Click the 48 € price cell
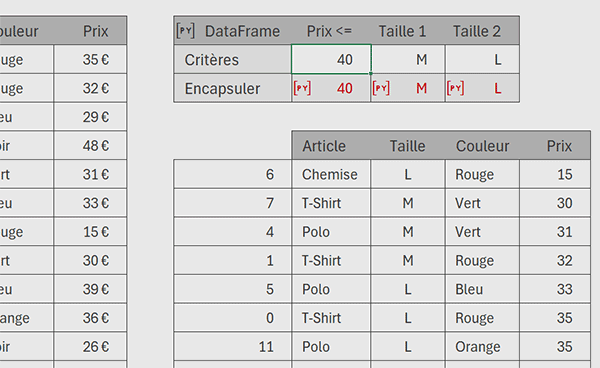 (x=90, y=145)
